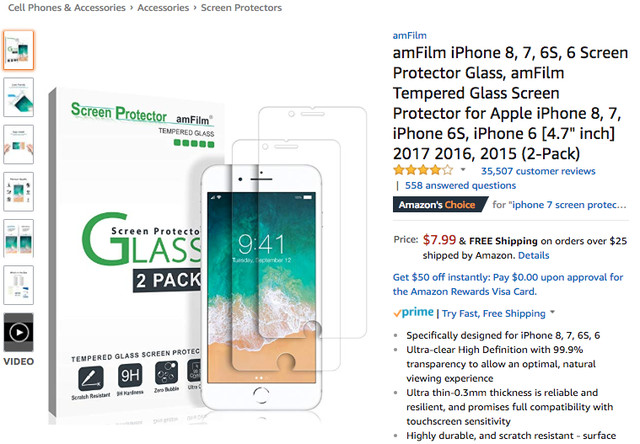
Task: Open 35,507 customer reviews
Action: tap(538, 171)
